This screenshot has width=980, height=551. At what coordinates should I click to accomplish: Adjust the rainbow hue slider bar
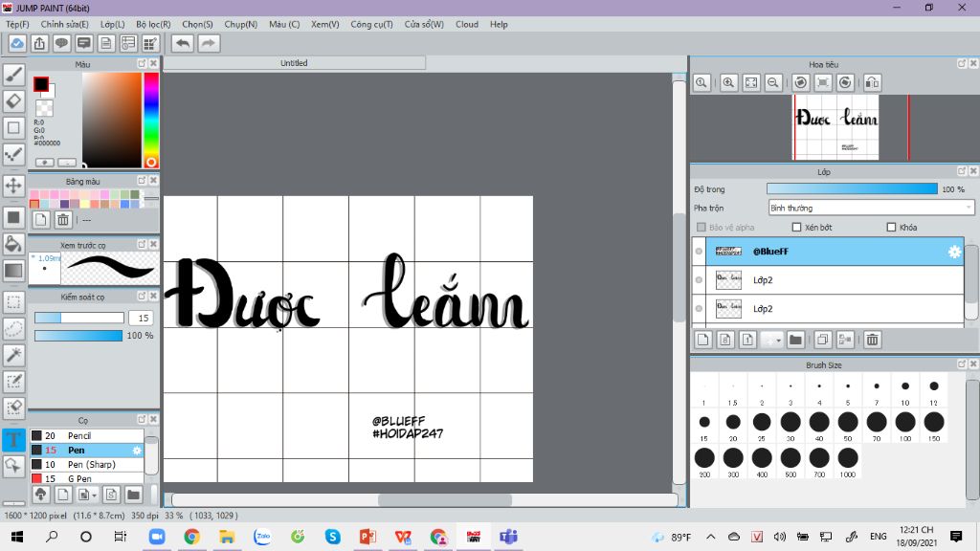(150, 120)
